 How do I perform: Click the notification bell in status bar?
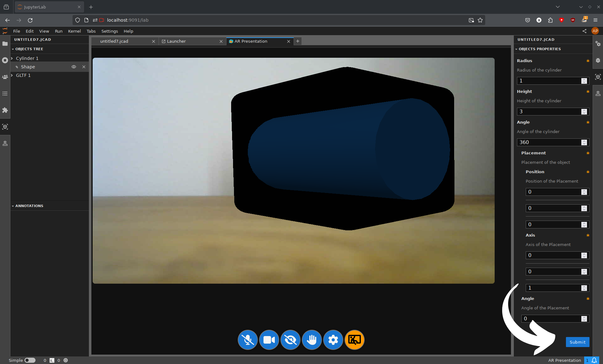pos(594,360)
